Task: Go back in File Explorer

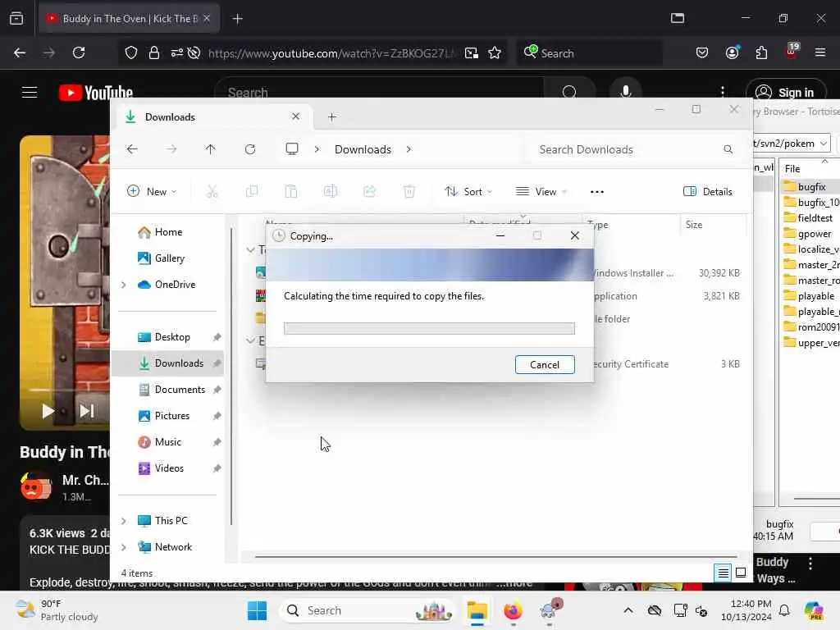Action: (x=132, y=149)
